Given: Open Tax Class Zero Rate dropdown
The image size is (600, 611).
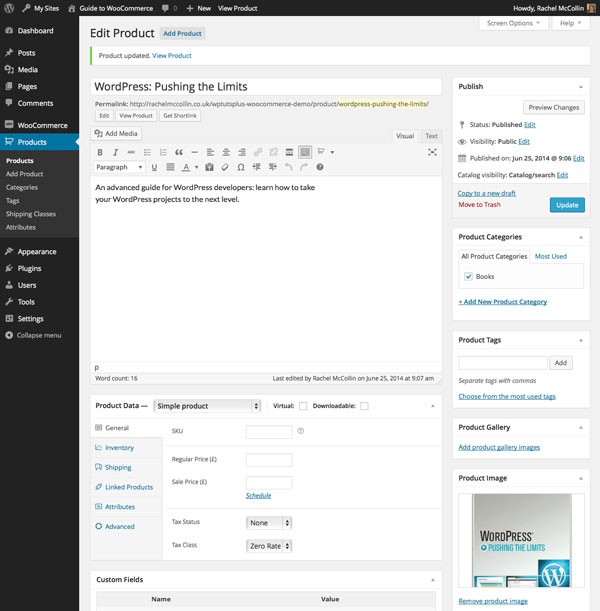Looking at the screenshot, I should [x=269, y=546].
